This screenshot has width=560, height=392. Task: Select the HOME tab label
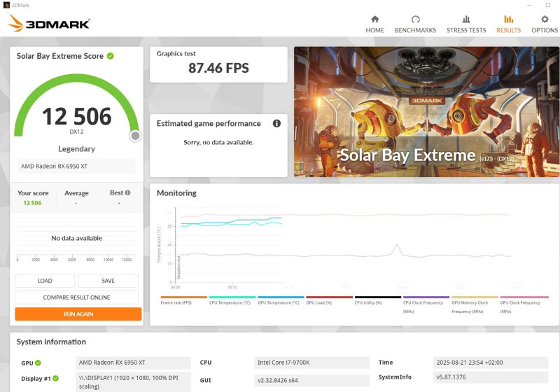pos(374,30)
